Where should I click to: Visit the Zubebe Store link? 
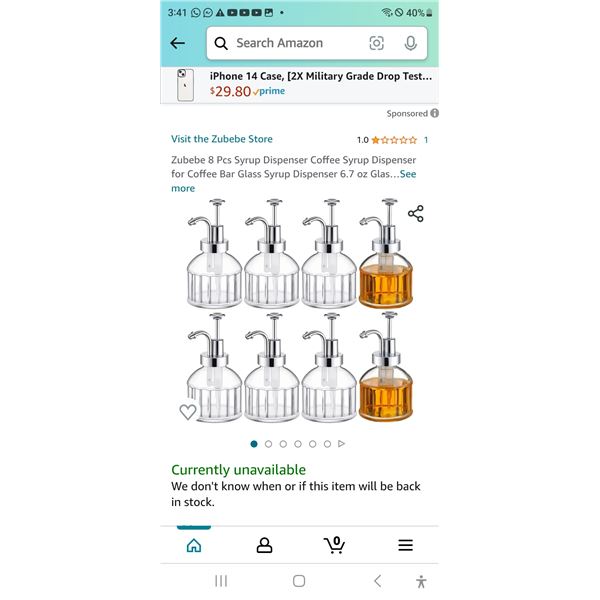pyautogui.click(x=222, y=139)
